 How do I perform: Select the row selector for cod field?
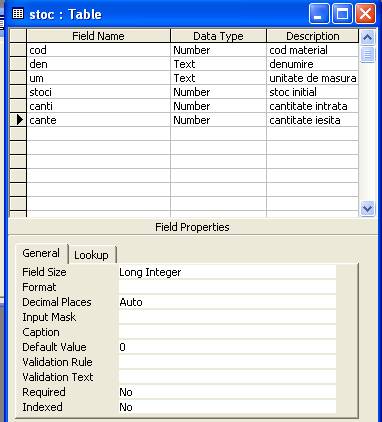click(18, 50)
